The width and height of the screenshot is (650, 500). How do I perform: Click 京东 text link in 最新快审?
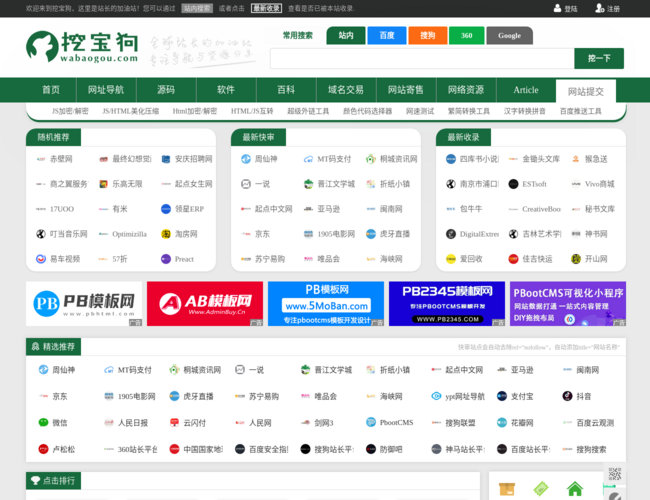pos(262,234)
